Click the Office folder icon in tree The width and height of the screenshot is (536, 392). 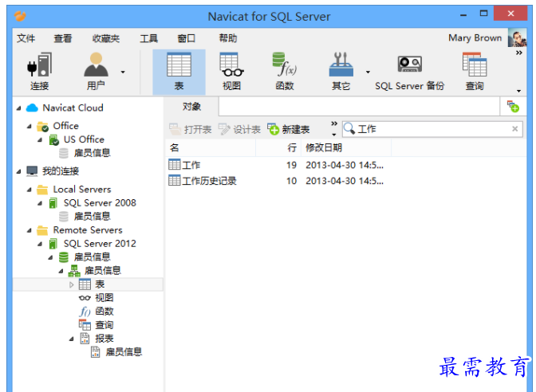click(x=43, y=126)
